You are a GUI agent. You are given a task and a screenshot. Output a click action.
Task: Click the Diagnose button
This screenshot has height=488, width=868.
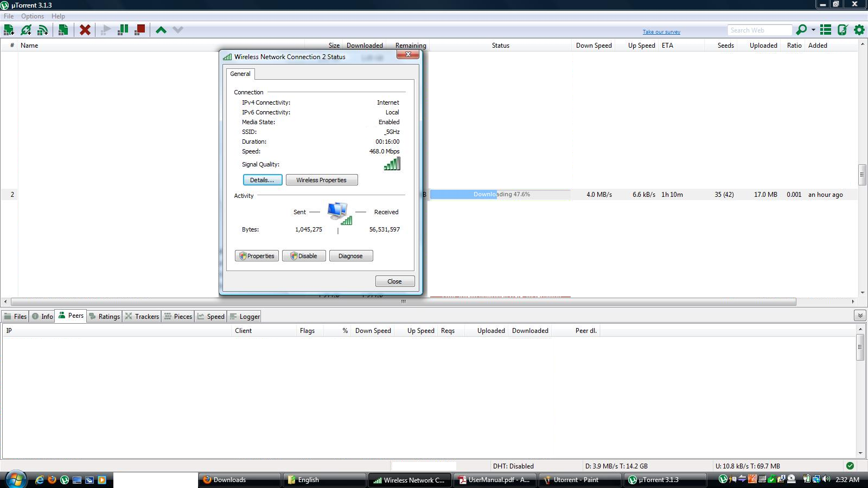[351, 256]
